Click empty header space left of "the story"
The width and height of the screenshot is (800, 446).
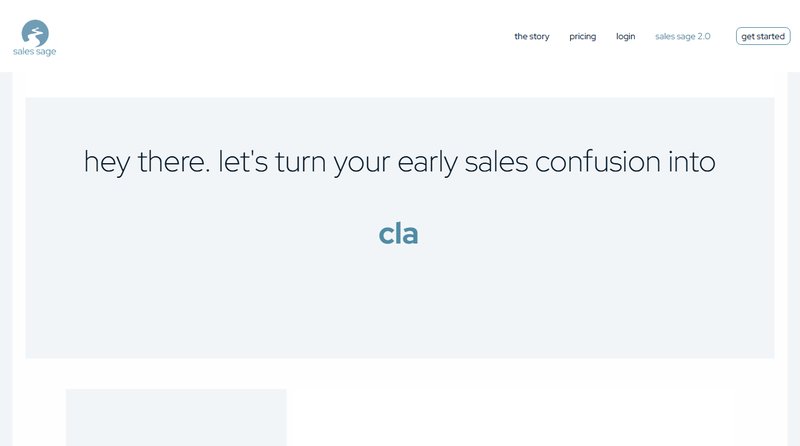click(x=300, y=36)
